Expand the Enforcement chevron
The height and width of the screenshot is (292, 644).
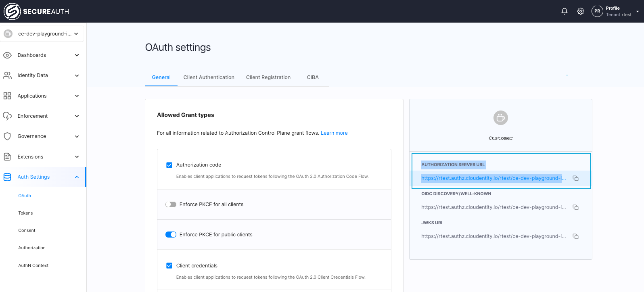[77, 116]
